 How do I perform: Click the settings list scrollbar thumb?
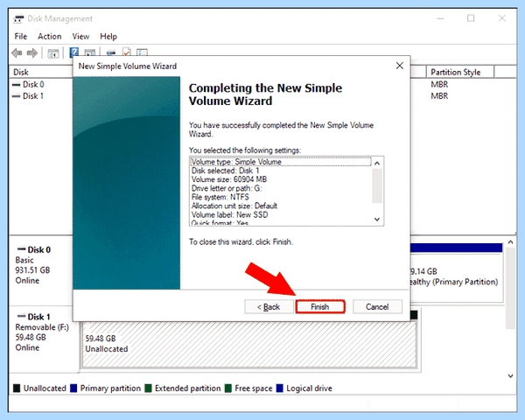pos(377,185)
